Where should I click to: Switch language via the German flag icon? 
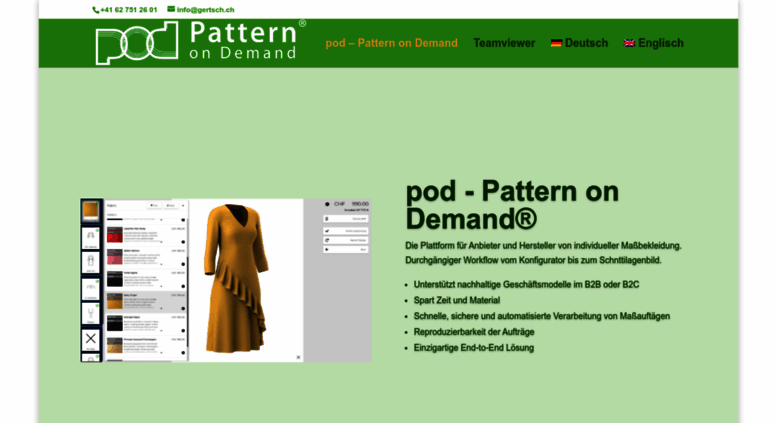point(556,43)
